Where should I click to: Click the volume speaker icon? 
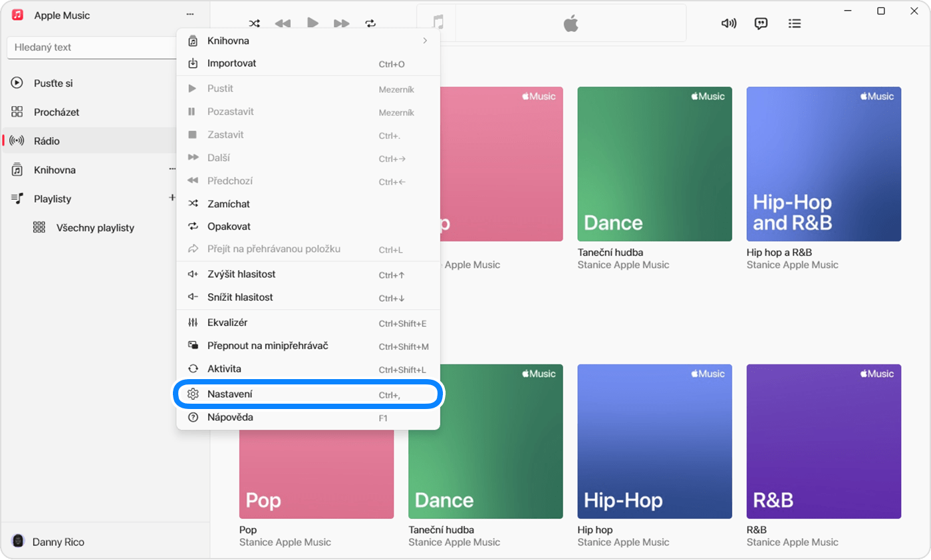tap(729, 23)
